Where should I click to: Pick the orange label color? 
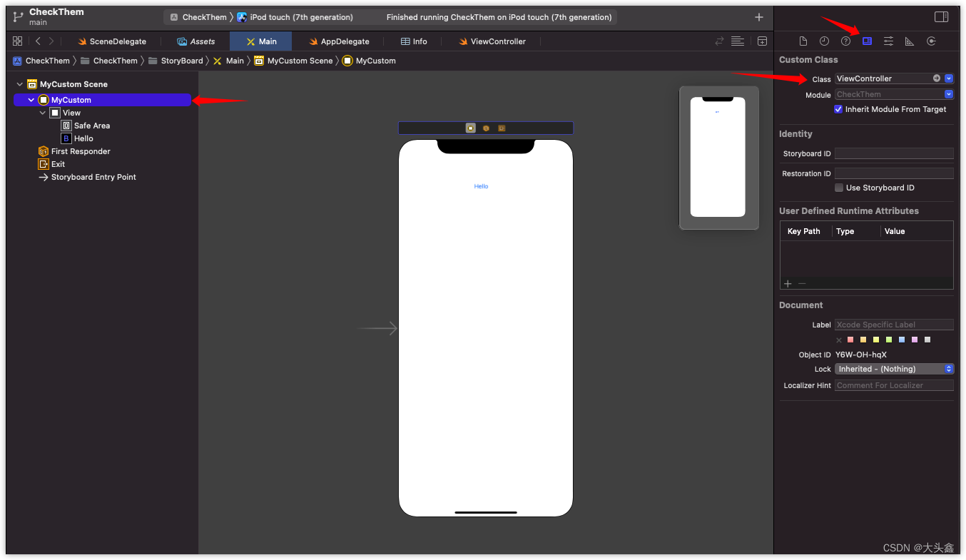(863, 340)
